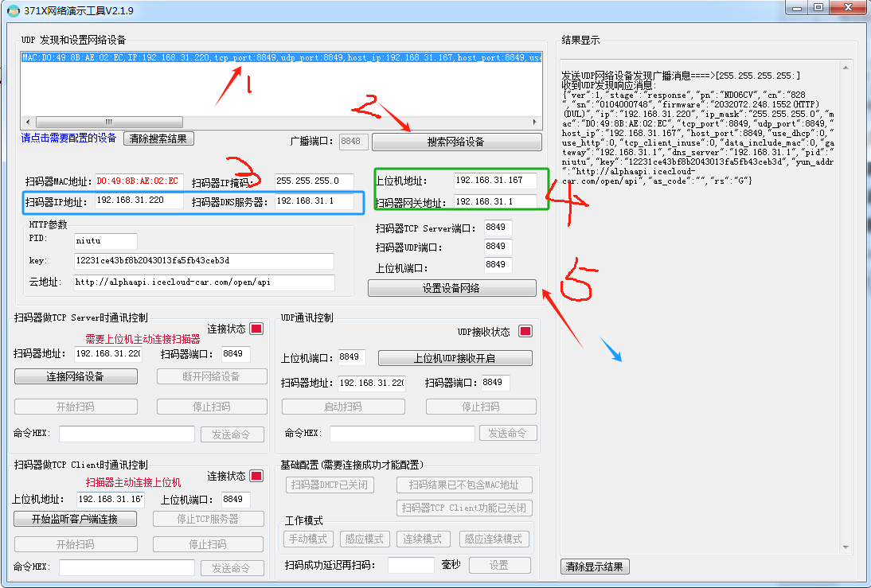Click the down arrow of the results scrollbar

(x=846, y=547)
